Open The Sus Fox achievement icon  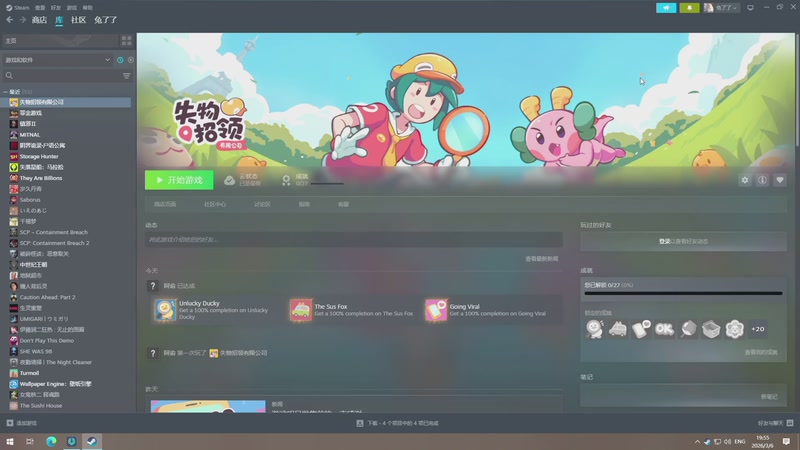[x=301, y=310]
